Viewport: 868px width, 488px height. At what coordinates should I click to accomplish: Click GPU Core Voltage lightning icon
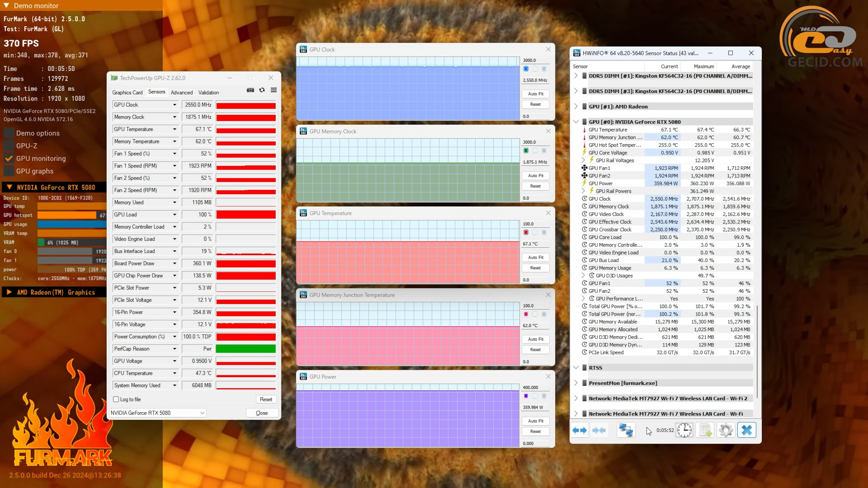[x=585, y=153]
